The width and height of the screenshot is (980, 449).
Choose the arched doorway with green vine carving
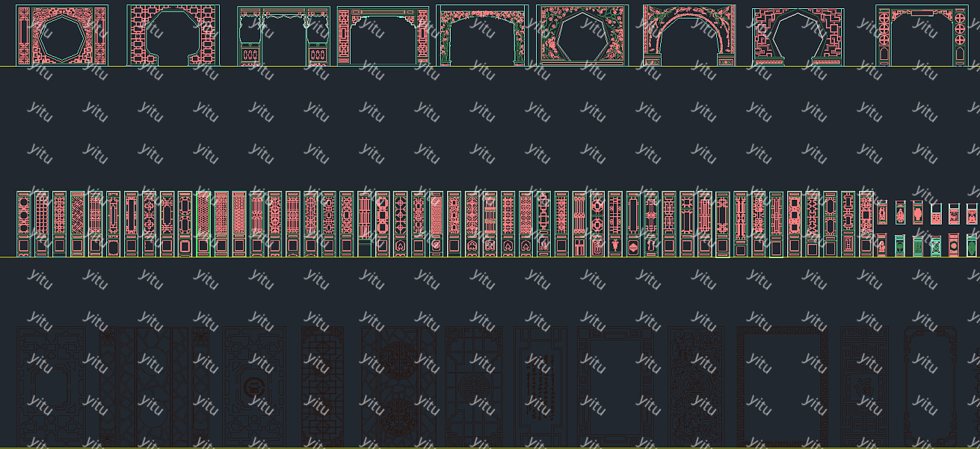(482, 36)
